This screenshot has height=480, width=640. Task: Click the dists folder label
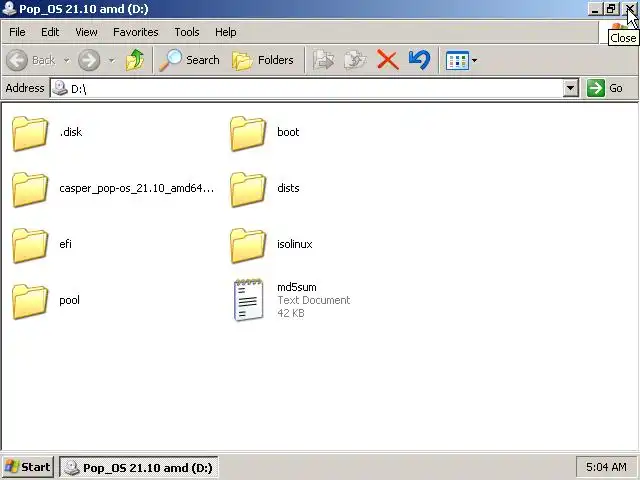(x=288, y=188)
